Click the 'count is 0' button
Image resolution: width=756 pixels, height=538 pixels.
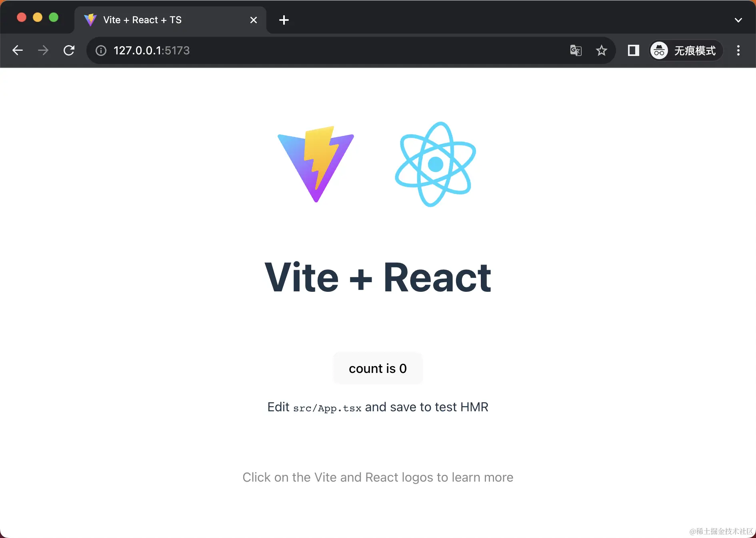coord(378,368)
